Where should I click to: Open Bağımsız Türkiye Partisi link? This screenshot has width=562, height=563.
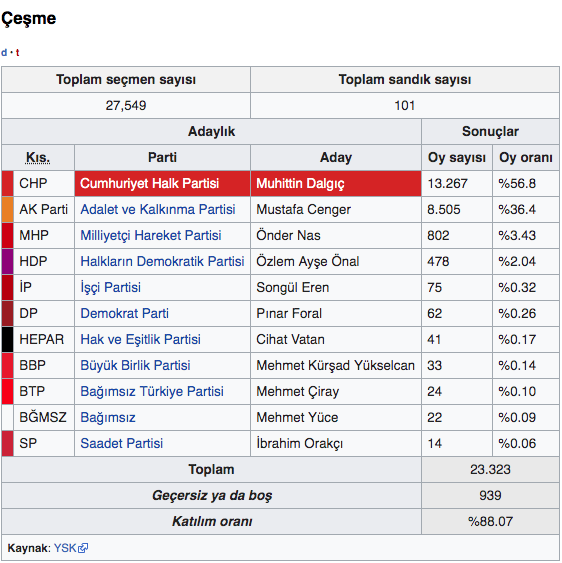pos(152,391)
